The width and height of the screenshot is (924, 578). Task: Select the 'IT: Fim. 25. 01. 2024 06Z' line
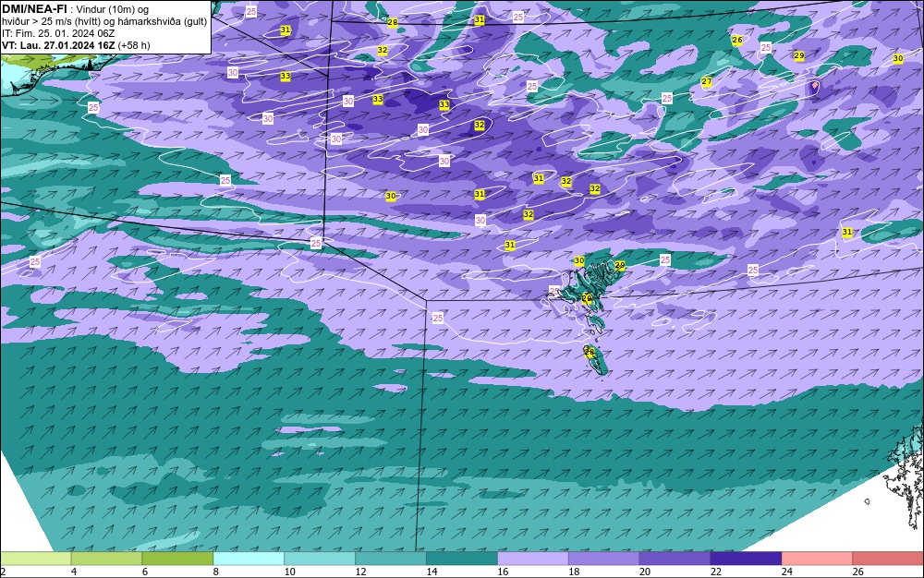58,33
